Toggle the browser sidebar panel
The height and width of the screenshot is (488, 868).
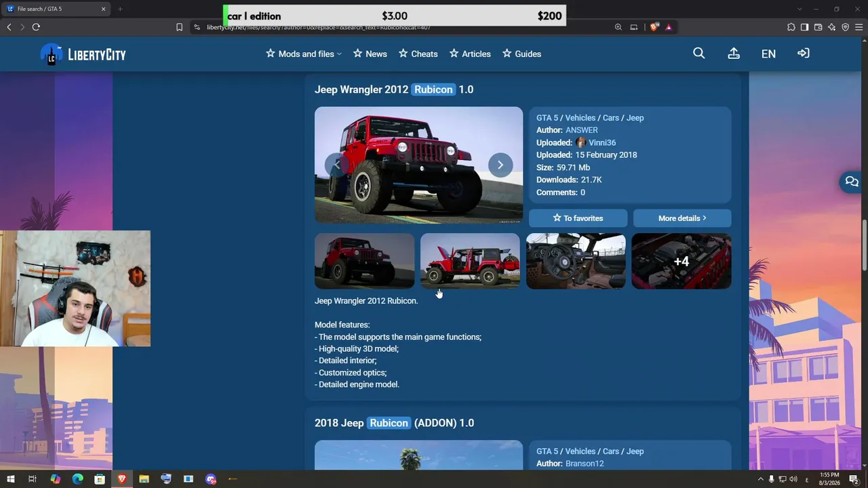(805, 27)
